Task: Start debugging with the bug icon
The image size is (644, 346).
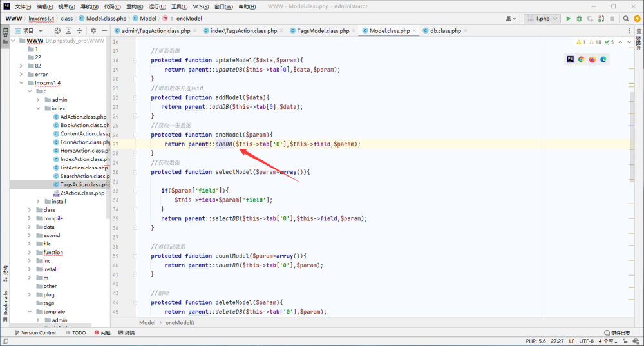Action: [x=579, y=19]
